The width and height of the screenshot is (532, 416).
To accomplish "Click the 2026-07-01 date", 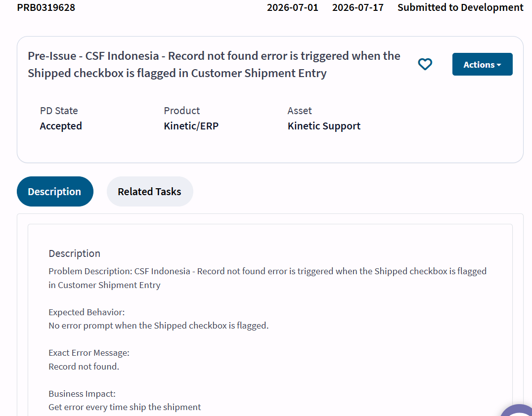I will click(293, 7).
